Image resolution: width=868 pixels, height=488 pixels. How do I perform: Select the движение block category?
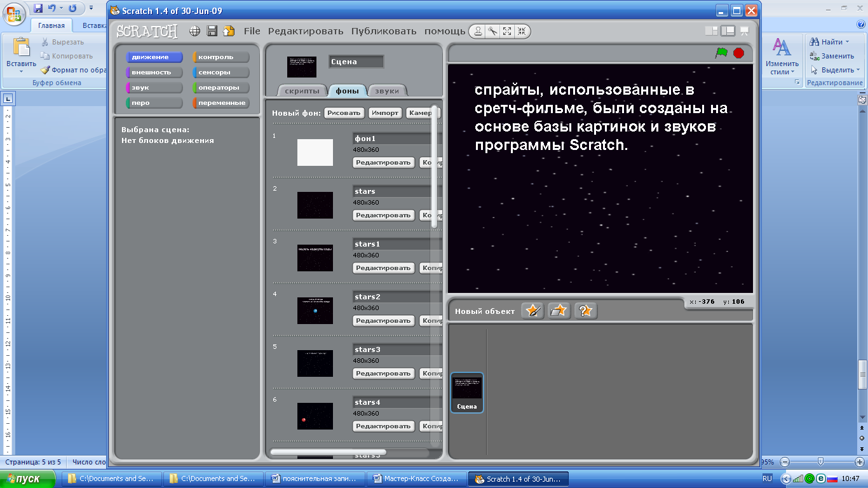coord(154,57)
